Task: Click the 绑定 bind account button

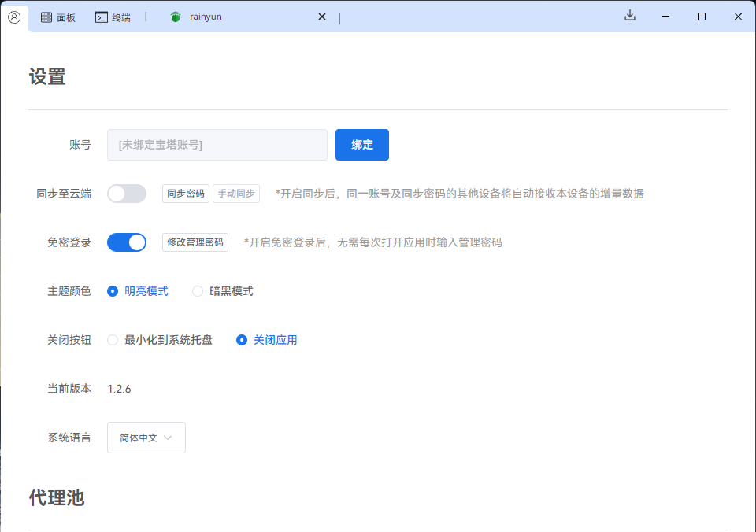Action: [361, 145]
